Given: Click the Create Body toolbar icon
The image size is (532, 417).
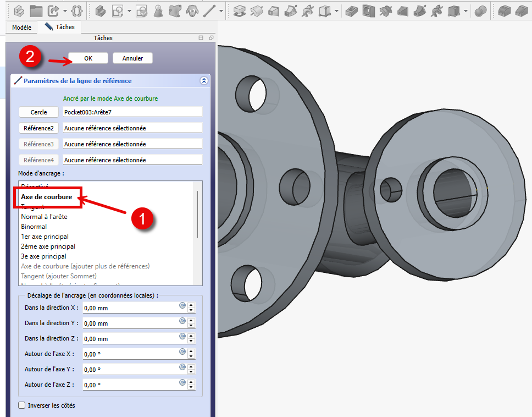Looking at the screenshot, I should [100, 10].
